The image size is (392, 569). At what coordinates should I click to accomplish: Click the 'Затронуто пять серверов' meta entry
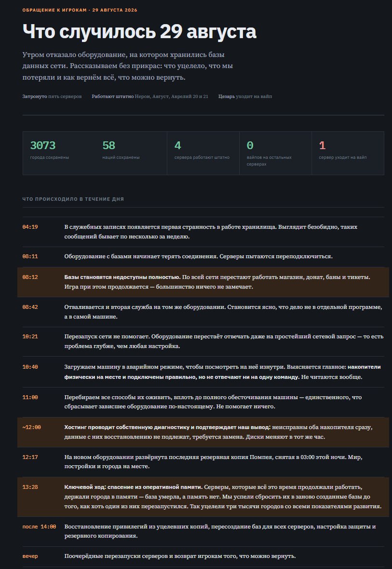[x=52, y=97]
